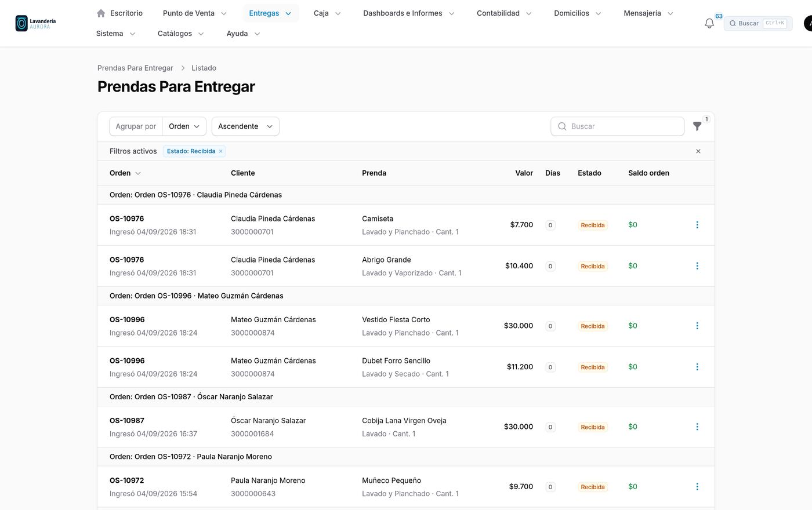Remove the Estado: Recibida filter chip

(x=220, y=151)
